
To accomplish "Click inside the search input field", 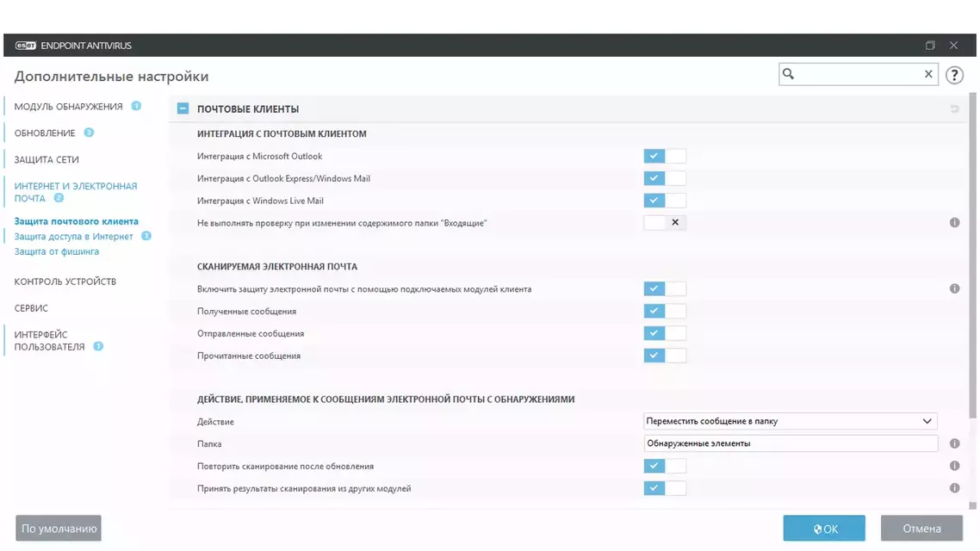I will (x=858, y=74).
